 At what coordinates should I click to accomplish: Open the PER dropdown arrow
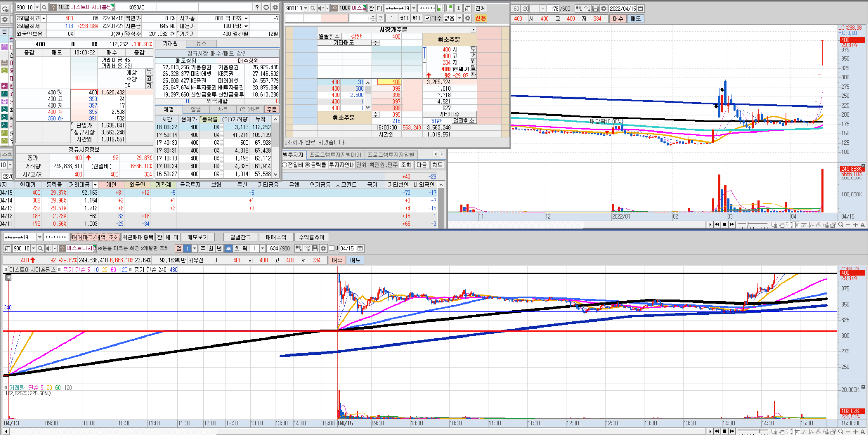click(x=246, y=26)
